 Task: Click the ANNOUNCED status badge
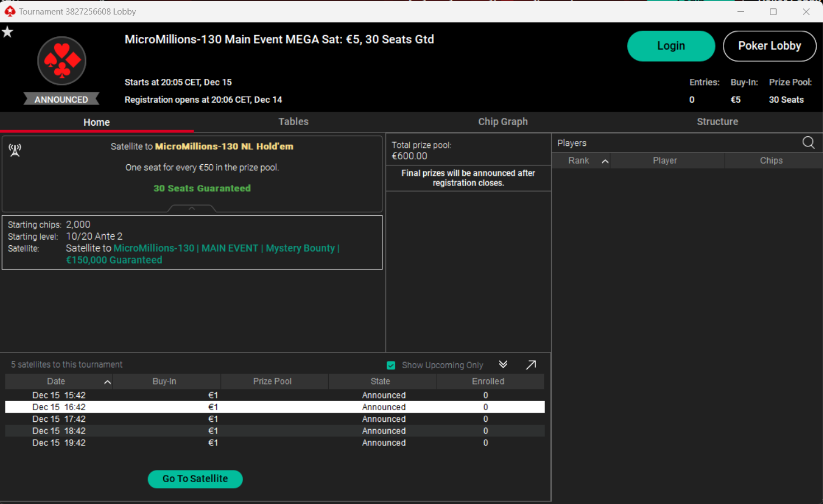62,99
